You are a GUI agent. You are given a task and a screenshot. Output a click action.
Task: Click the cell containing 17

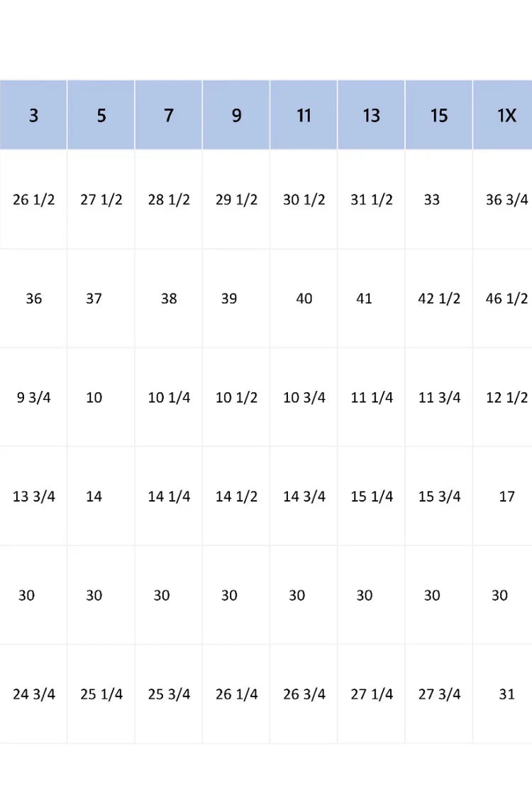(506, 497)
